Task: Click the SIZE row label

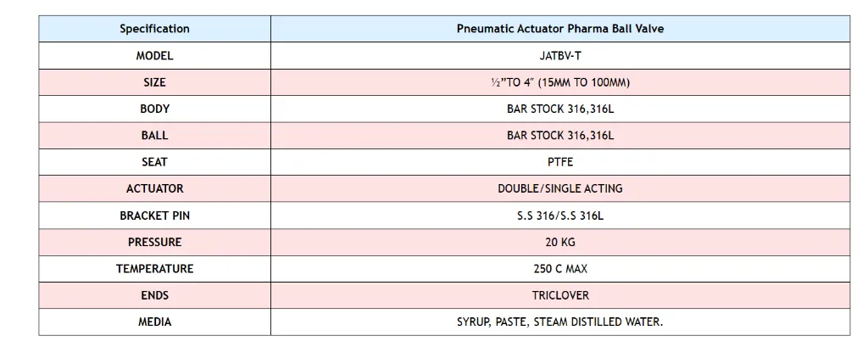Action: (154, 82)
